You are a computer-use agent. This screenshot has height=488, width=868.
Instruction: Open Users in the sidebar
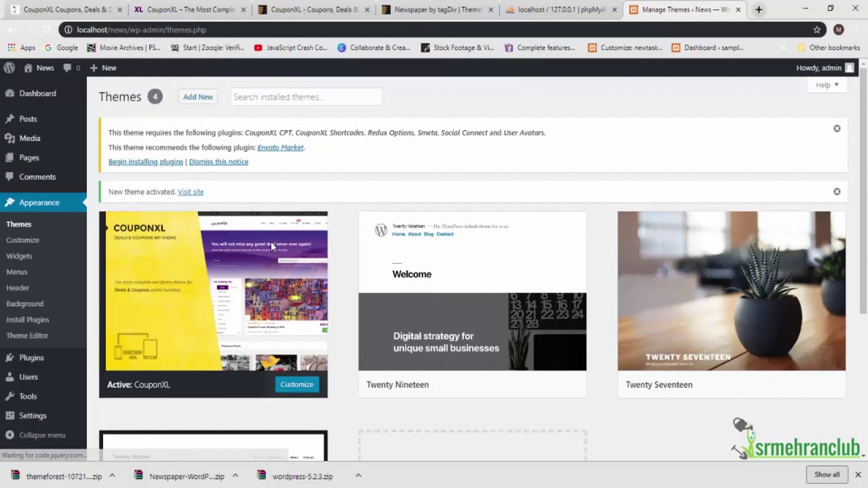point(43,377)
